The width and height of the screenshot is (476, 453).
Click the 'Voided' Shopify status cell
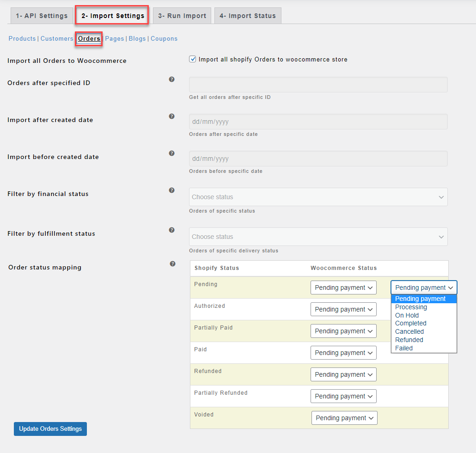[x=204, y=415]
